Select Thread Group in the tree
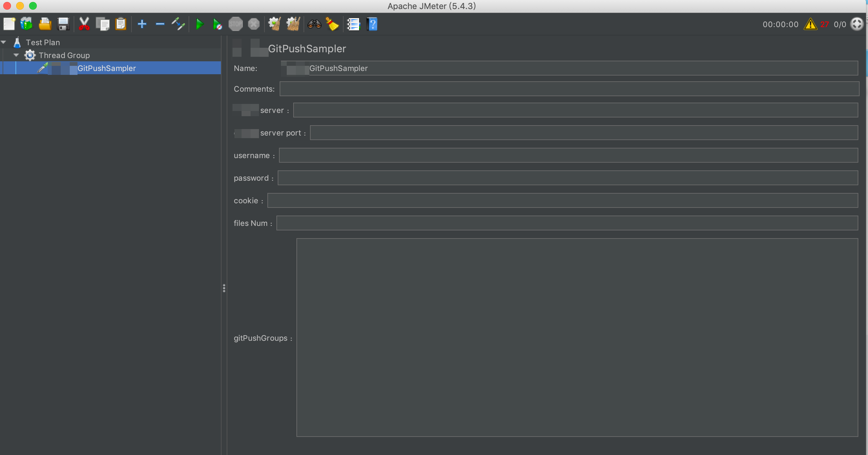Viewport: 868px width, 455px height. click(x=64, y=55)
